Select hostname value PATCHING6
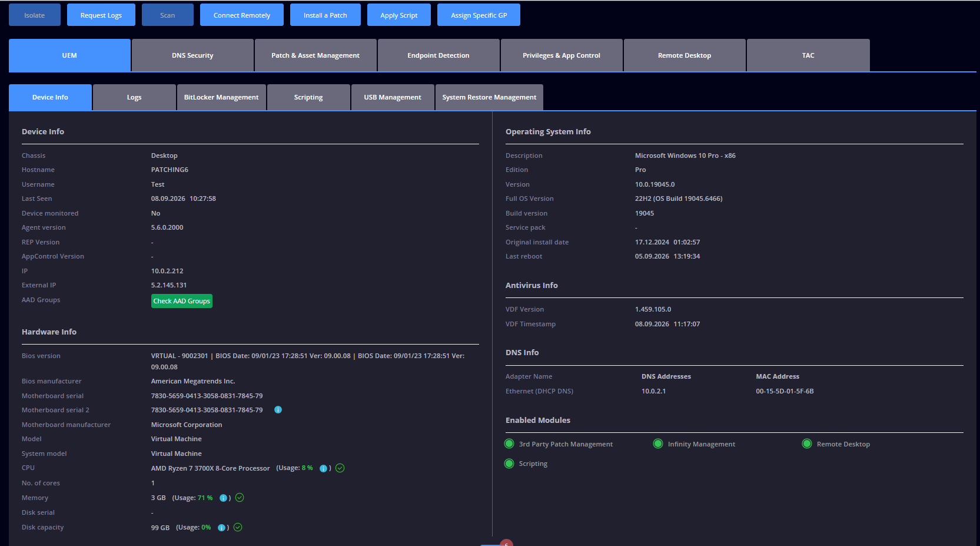 pos(170,170)
